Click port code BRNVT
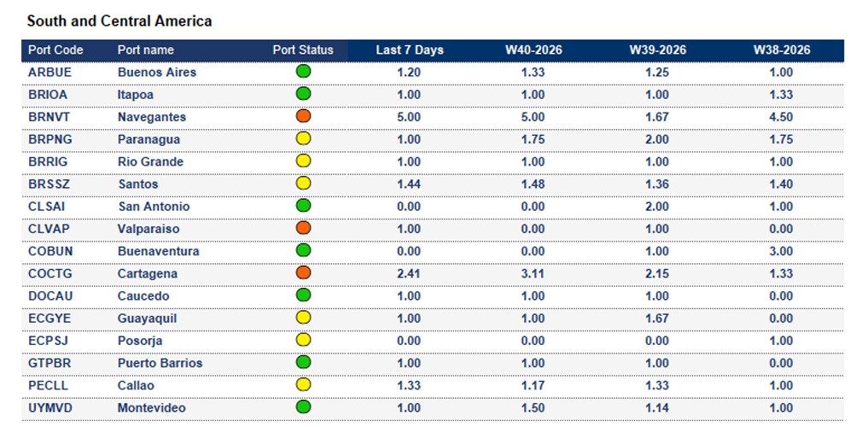This screenshot has width=868, height=427. click(x=50, y=117)
